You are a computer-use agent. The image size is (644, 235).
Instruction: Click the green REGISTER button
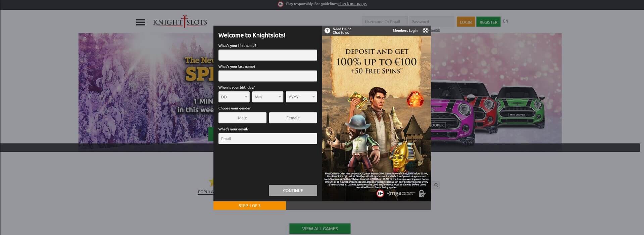(488, 22)
